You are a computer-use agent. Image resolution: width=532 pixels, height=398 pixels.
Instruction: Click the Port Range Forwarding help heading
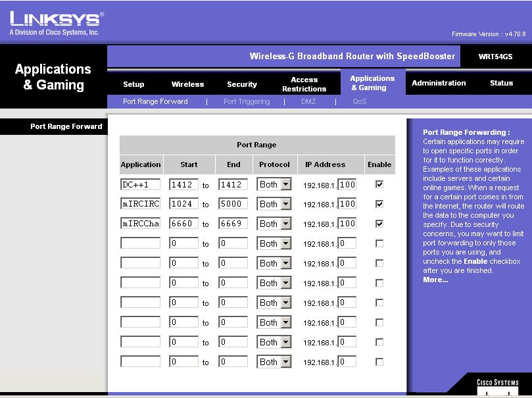pos(466,132)
